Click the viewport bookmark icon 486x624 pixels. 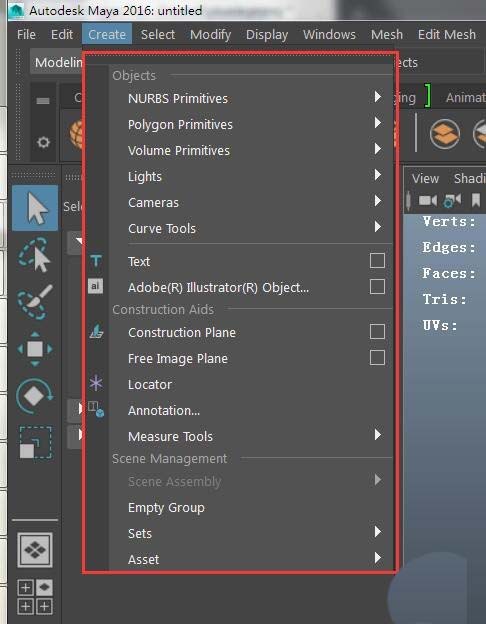476,200
